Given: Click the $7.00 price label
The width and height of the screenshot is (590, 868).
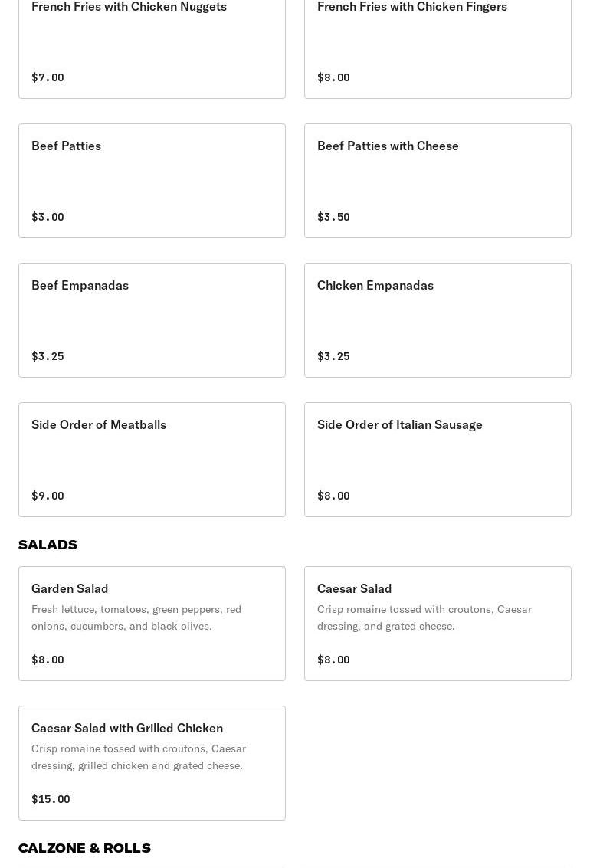Looking at the screenshot, I should (x=48, y=77).
